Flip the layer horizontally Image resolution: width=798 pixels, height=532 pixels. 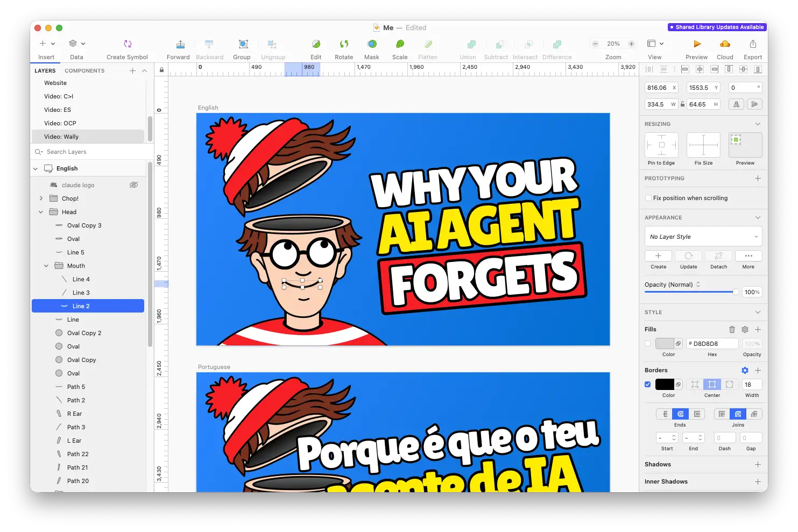pos(736,104)
